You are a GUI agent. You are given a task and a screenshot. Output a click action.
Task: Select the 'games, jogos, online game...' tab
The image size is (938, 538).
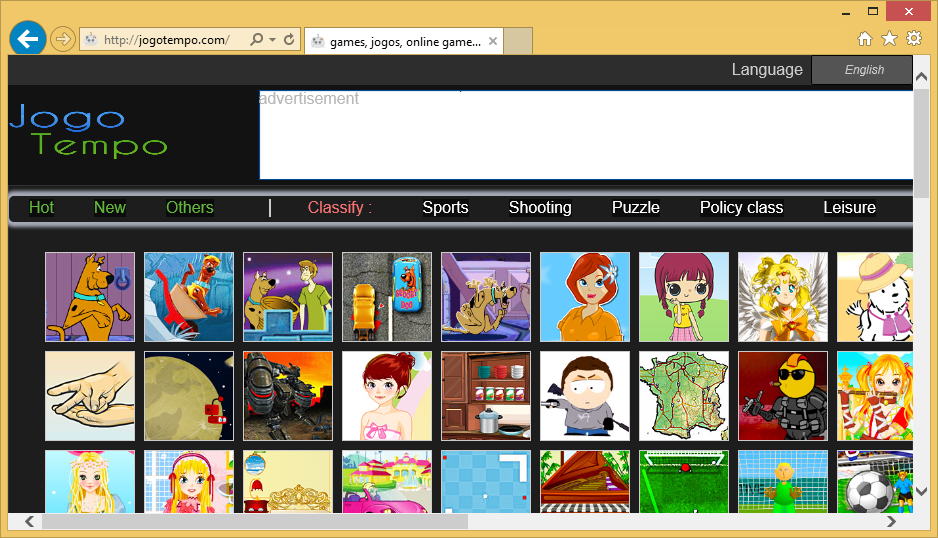point(404,41)
